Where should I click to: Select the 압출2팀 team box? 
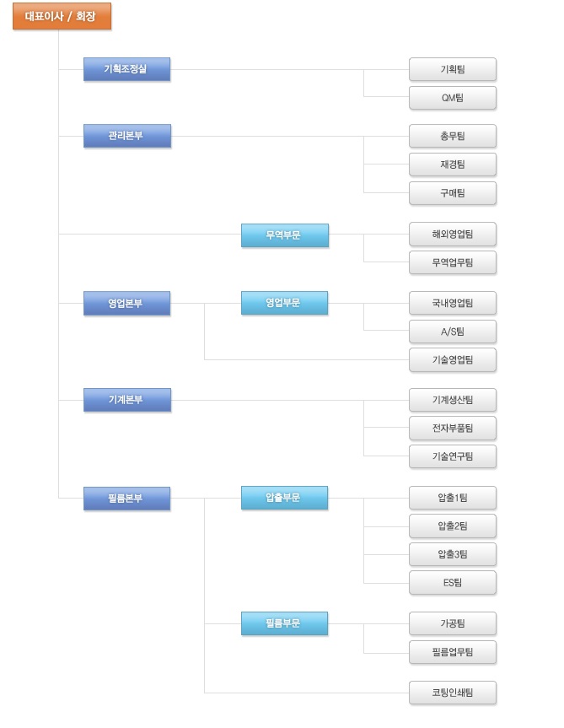tap(453, 526)
